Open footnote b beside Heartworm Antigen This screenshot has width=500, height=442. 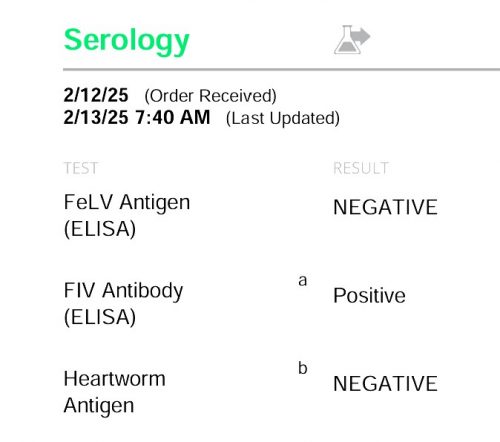[x=303, y=368]
